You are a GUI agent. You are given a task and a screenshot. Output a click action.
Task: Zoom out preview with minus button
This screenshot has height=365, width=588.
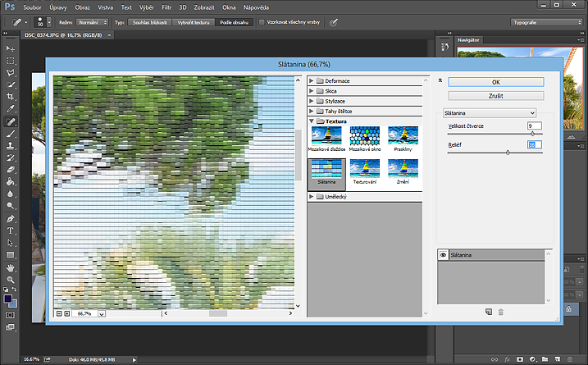click(x=59, y=313)
